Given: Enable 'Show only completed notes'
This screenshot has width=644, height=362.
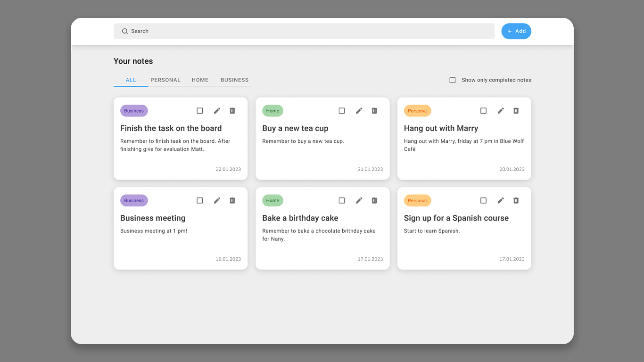Looking at the screenshot, I should coord(453,80).
